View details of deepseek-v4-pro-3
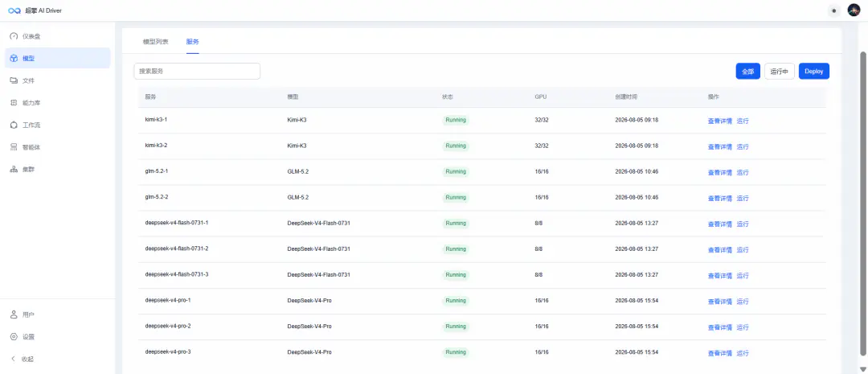Image resolution: width=868 pixels, height=374 pixels. coord(719,353)
